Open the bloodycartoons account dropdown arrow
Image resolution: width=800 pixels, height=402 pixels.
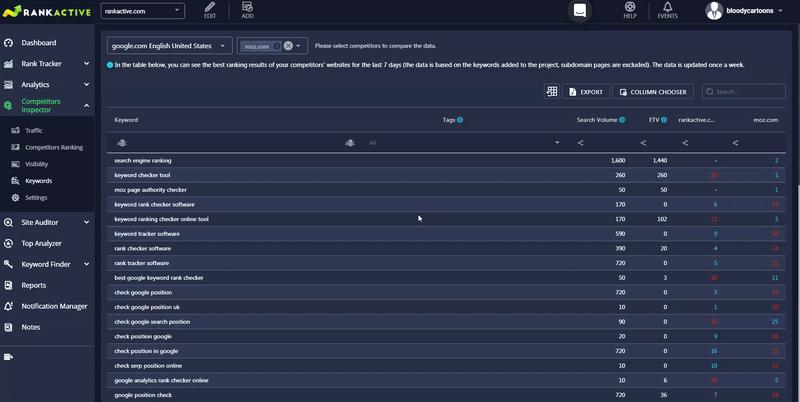click(780, 11)
